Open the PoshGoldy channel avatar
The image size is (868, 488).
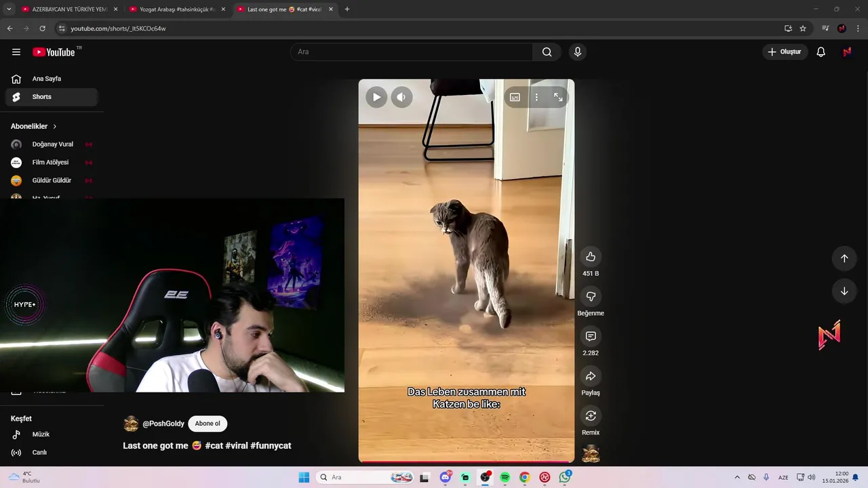pyautogui.click(x=131, y=424)
